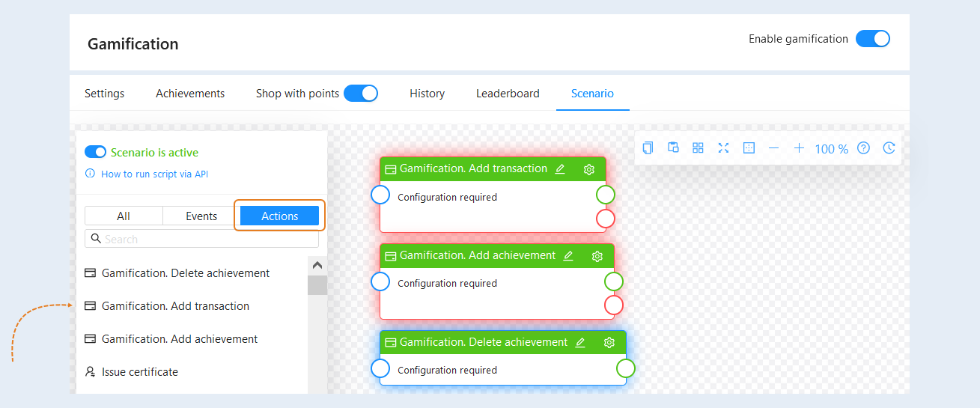Screen dimensions: 980x408
Task: Click the actions Search field
Action: 201,239
